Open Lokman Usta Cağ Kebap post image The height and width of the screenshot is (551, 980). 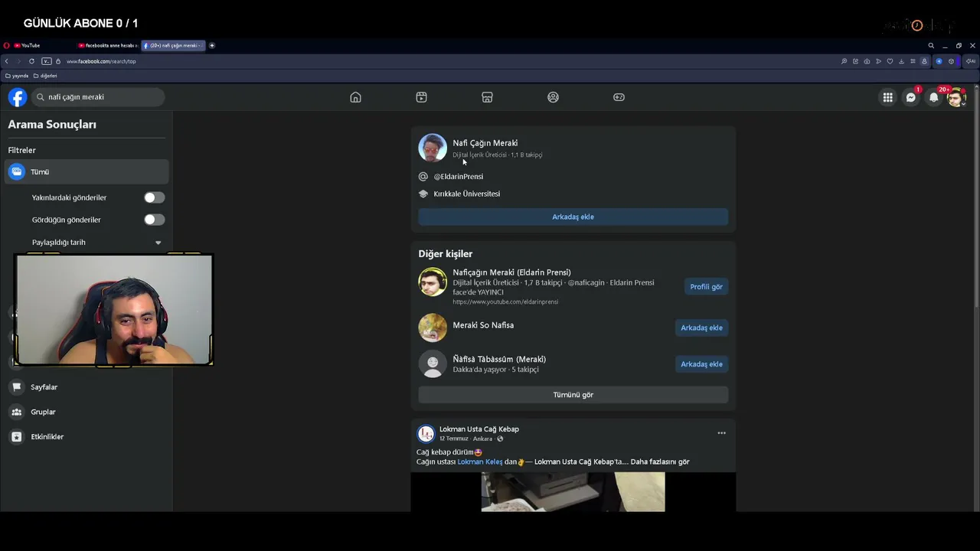click(573, 492)
